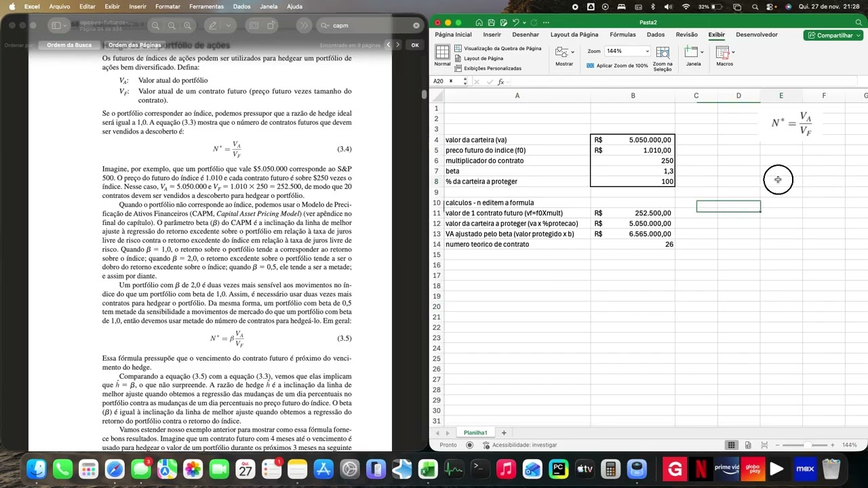Click the zoom slider in Excel status bar
The image size is (868, 488).
pos(804,445)
